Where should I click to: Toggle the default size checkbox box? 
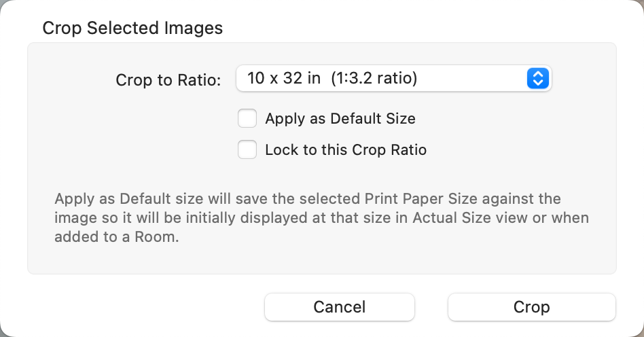247,119
